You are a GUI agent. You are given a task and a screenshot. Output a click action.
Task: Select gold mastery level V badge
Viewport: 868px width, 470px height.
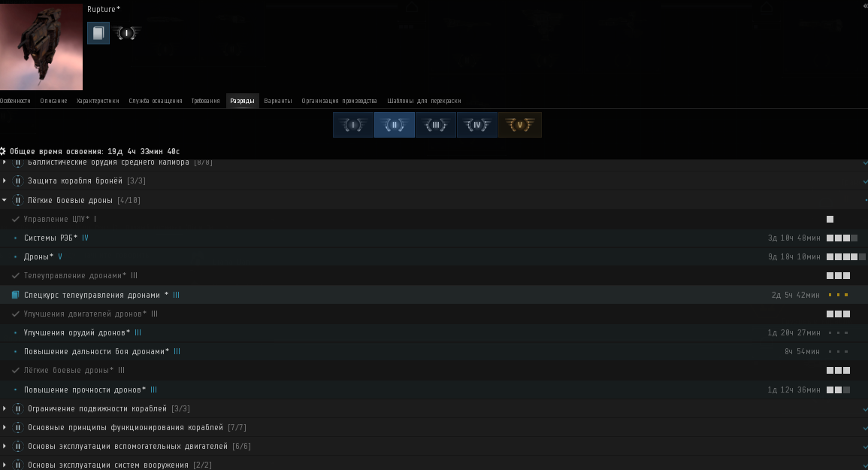[x=520, y=125]
